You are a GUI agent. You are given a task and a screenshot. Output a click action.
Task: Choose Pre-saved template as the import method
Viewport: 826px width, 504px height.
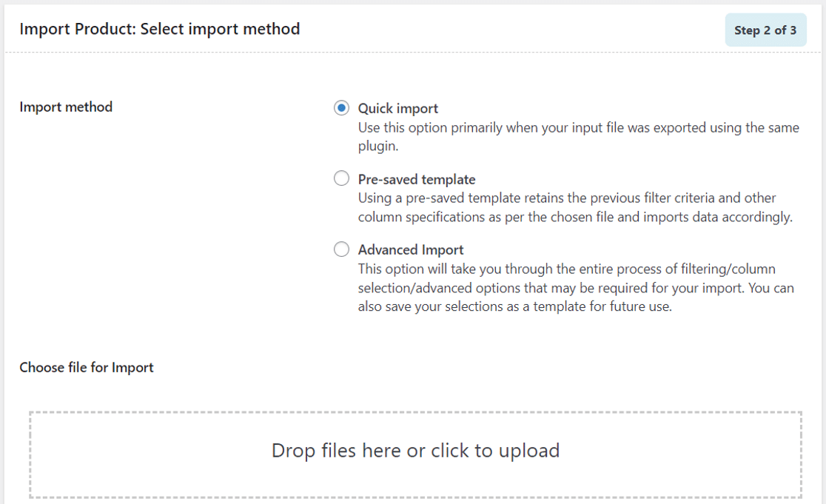[x=341, y=178]
